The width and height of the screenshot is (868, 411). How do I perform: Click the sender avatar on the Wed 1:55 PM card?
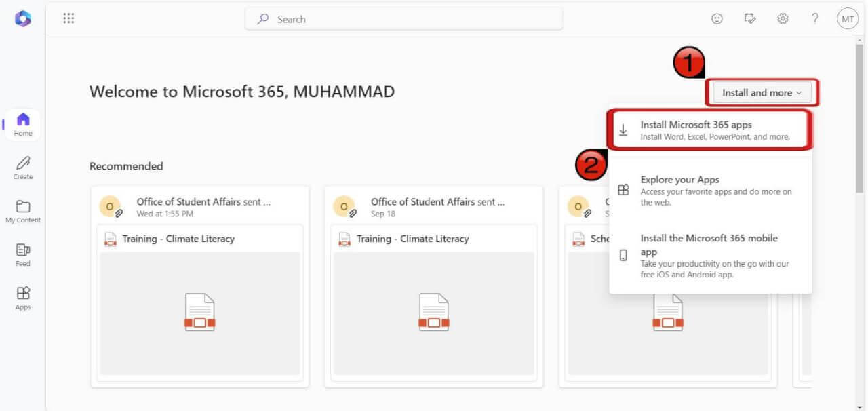(111, 206)
